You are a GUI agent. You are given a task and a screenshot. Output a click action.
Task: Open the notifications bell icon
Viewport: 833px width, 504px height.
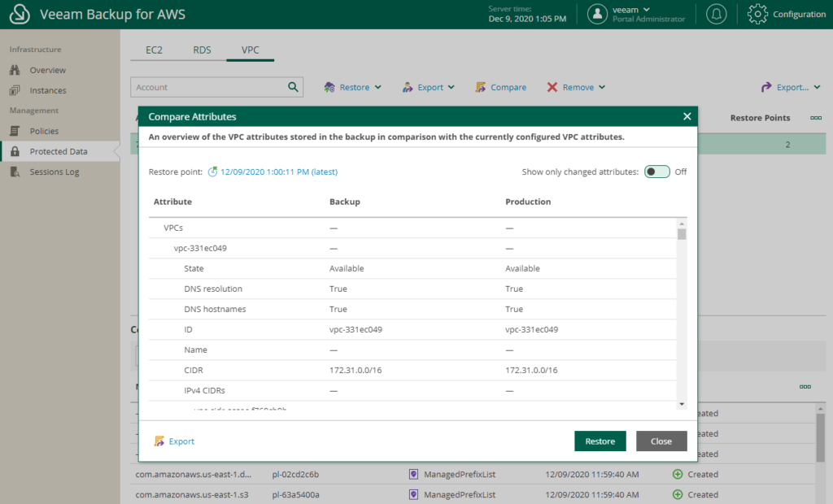(x=716, y=15)
